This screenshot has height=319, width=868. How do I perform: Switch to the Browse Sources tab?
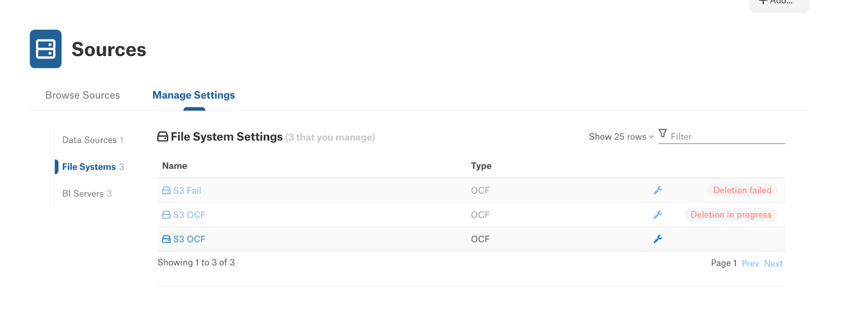coord(82,95)
